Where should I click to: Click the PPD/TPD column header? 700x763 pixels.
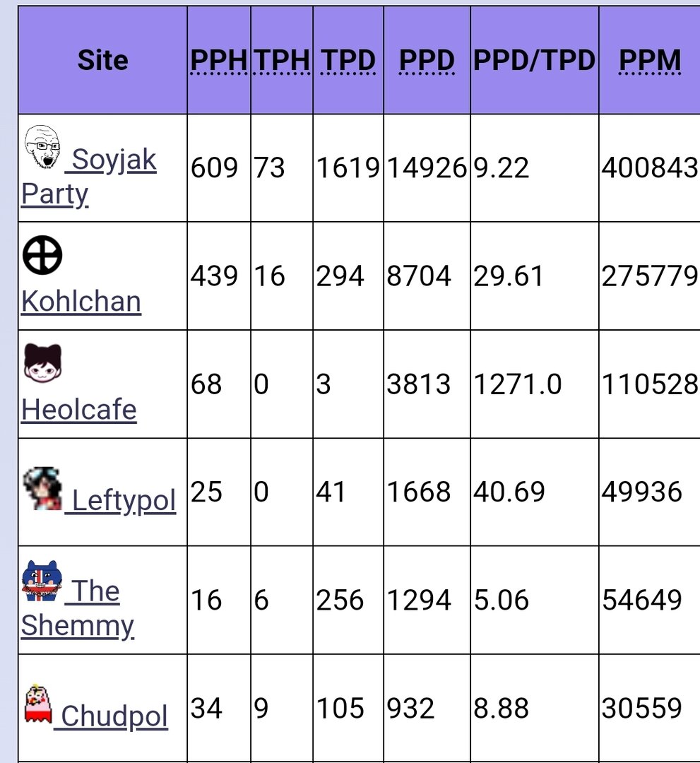(x=534, y=60)
